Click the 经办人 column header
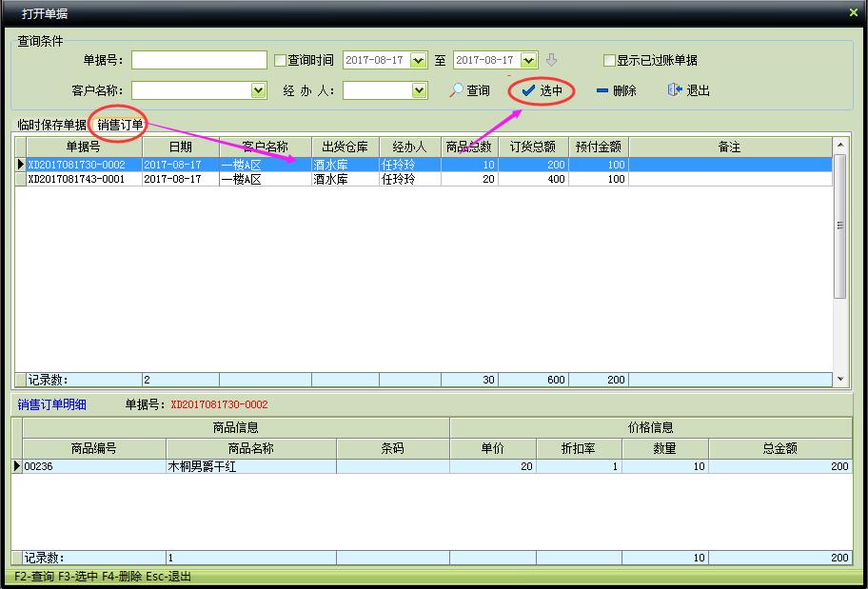Viewport: 868px width, 589px height. (409, 147)
